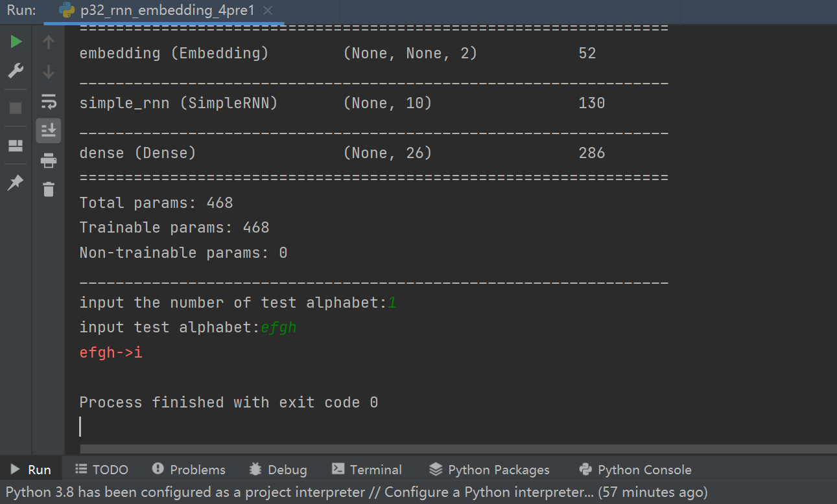The height and width of the screenshot is (504, 837).
Task: Print console output with printer icon
Action: pyautogui.click(x=49, y=160)
